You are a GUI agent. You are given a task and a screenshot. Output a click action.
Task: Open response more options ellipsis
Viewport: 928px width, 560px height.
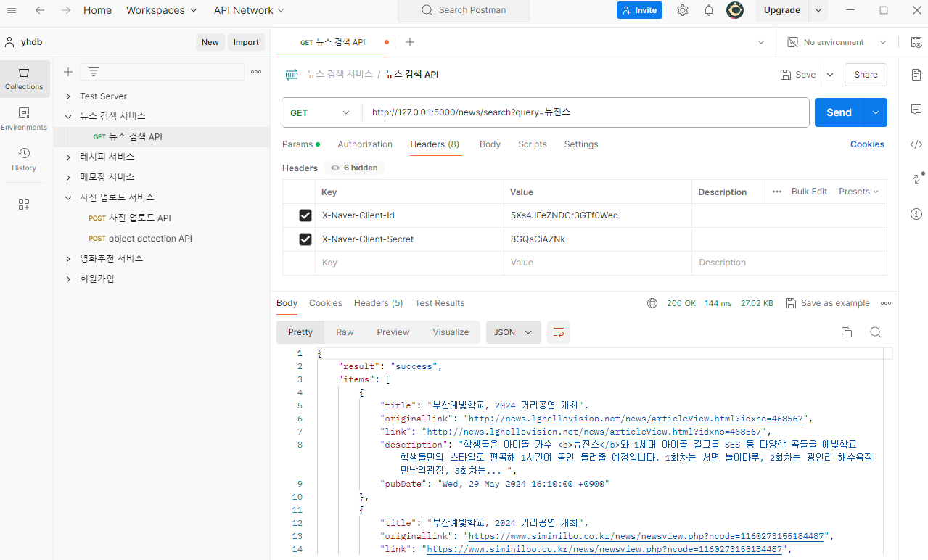click(886, 303)
